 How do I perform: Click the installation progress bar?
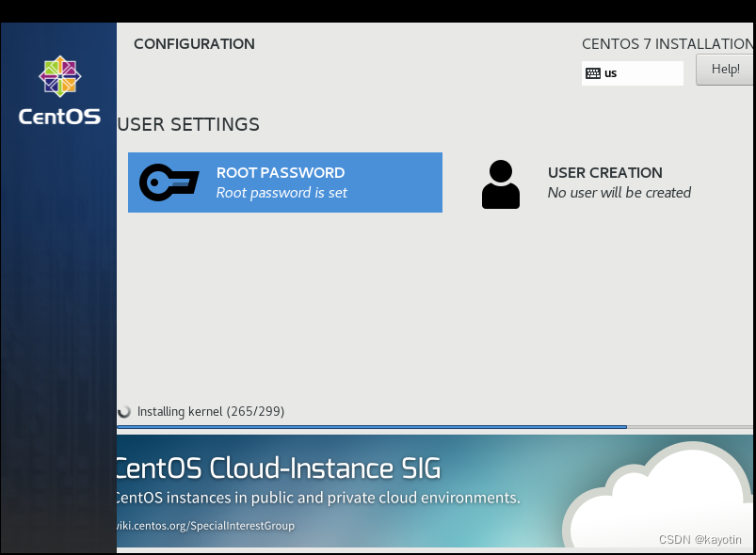click(436, 427)
